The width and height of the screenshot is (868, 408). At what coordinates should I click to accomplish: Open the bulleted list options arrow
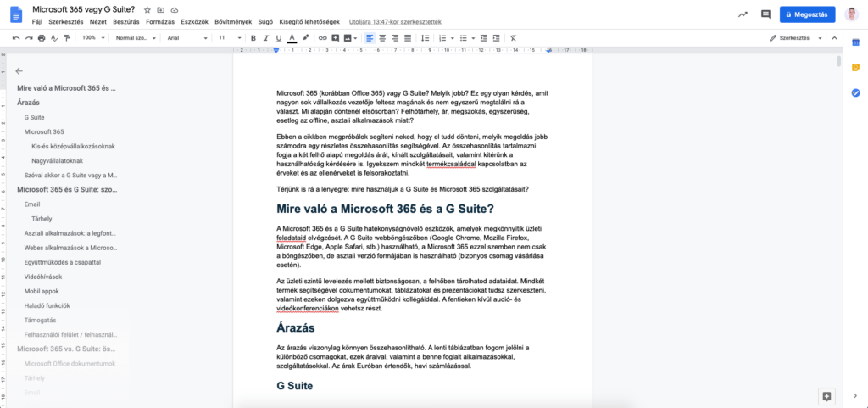click(473, 38)
